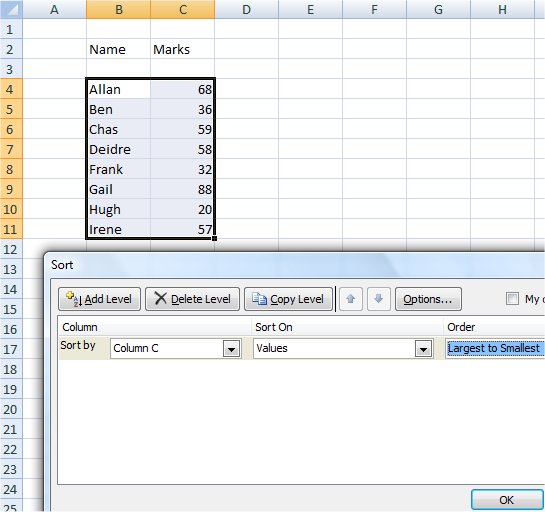Select row 20 header
The image size is (545, 512).
tap(11, 409)
